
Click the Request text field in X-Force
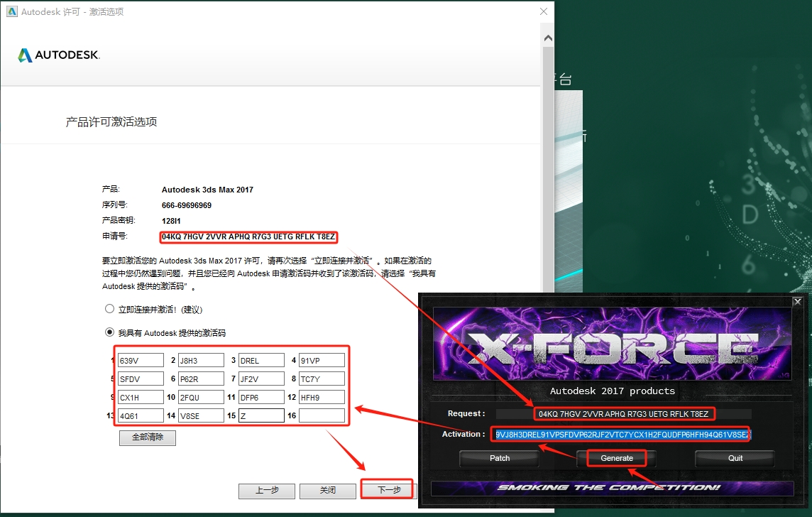tap(623, 413)
